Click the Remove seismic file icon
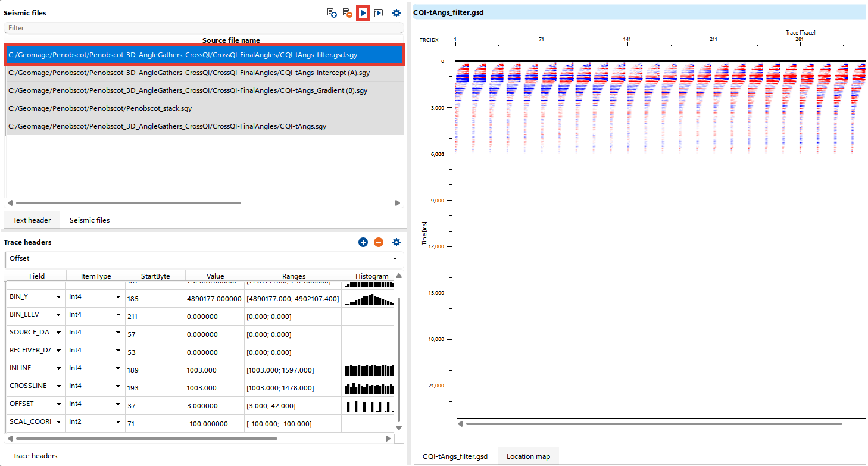This screenshot has height=466, width=868. click(347, 12)
